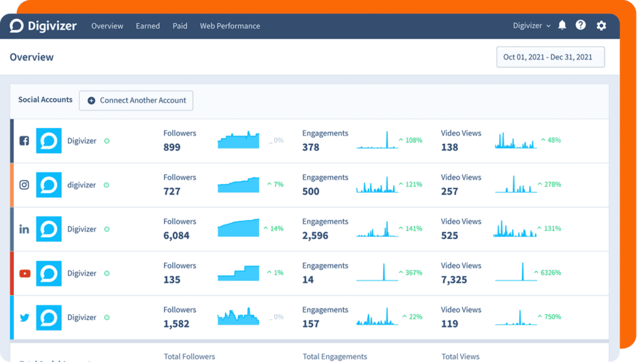Select the YouTube Video Views sparkline chart
Viewport: 644px width, 362px height.
[516, 272]
